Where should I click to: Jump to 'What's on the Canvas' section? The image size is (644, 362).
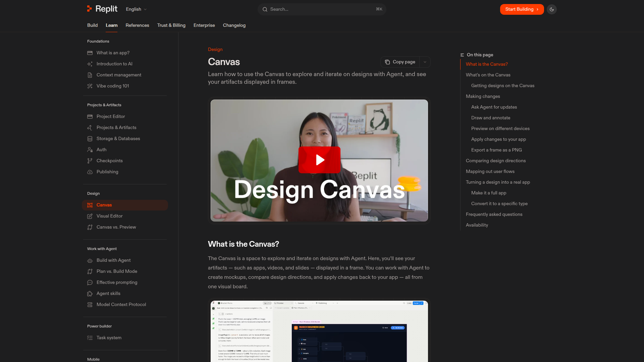(x=488, y=75)
